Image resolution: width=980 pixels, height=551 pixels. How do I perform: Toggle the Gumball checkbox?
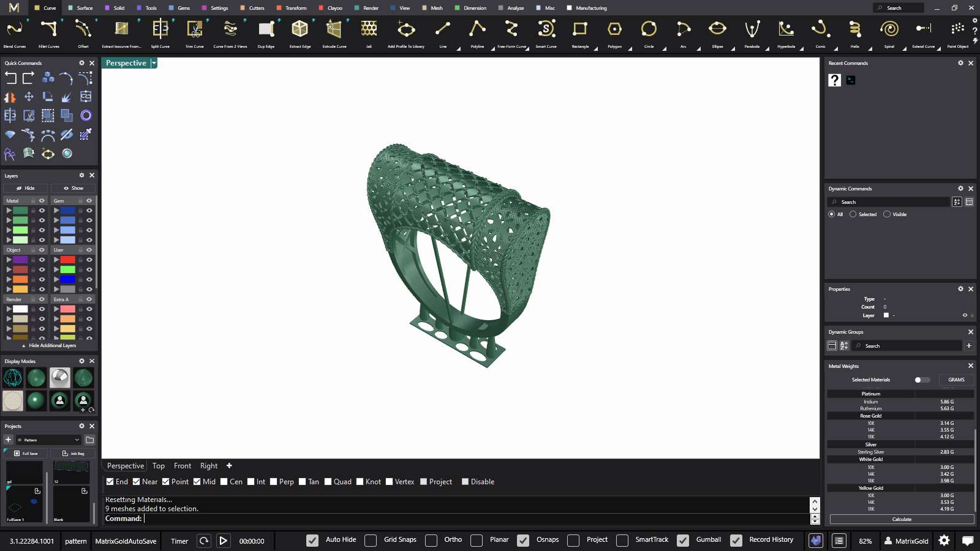pyautogui.click(x=683, y=540)
